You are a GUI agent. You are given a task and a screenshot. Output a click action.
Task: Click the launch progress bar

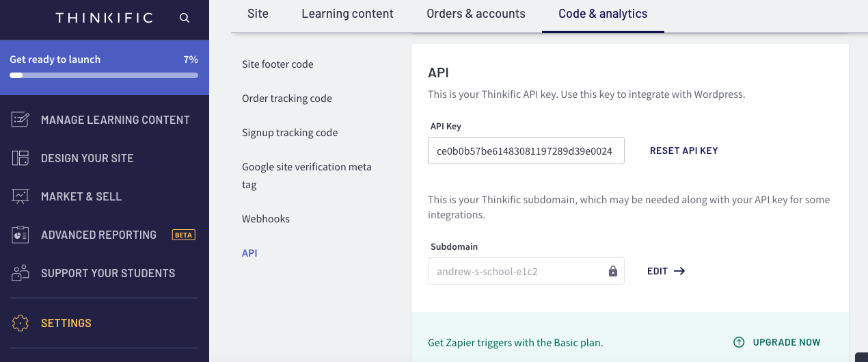(x=104, y=75)
